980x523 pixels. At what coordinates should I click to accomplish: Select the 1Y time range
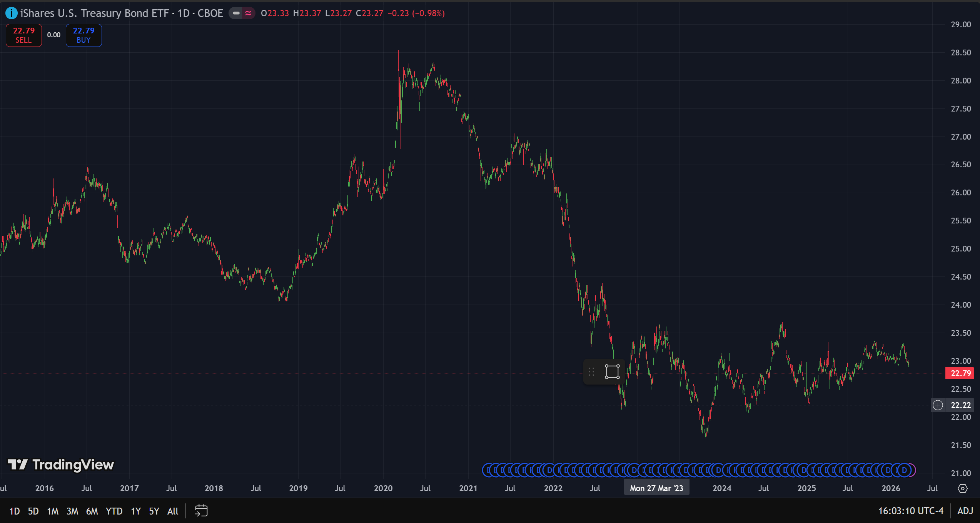(135, 511)
